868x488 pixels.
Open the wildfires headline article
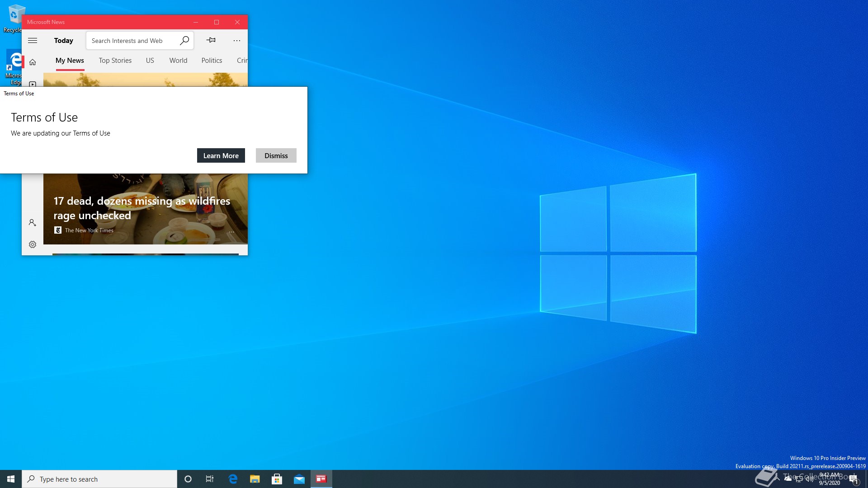pos(142,208)
